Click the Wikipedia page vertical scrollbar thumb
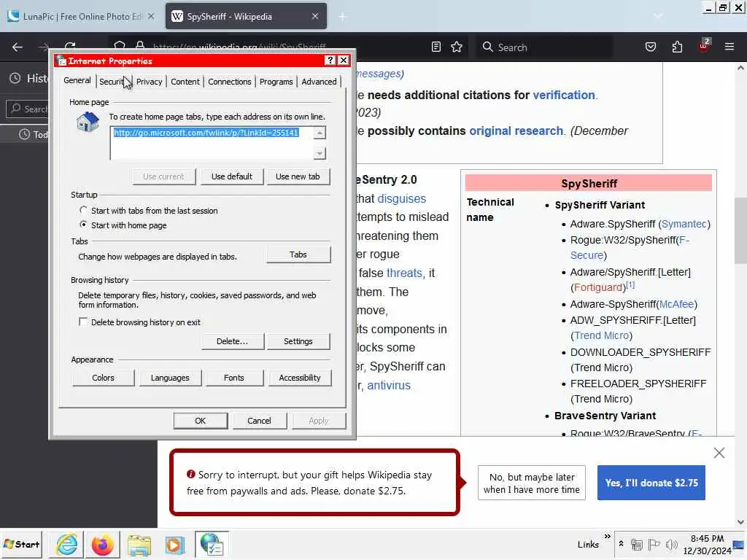 tap(740, 230)
